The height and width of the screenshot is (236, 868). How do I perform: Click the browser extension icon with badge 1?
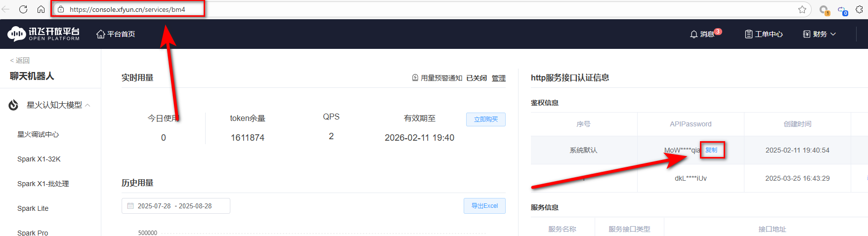[x=824, y=10]
